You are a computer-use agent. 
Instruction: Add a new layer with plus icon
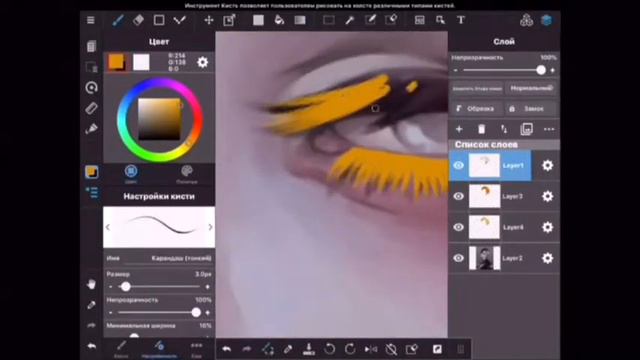459,129
